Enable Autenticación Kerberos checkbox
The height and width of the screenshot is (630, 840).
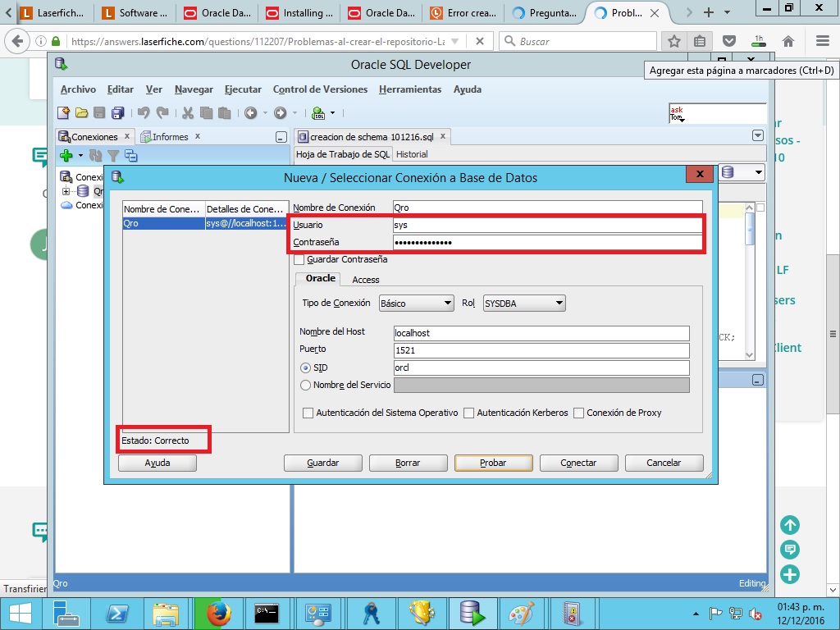[468, 413]
